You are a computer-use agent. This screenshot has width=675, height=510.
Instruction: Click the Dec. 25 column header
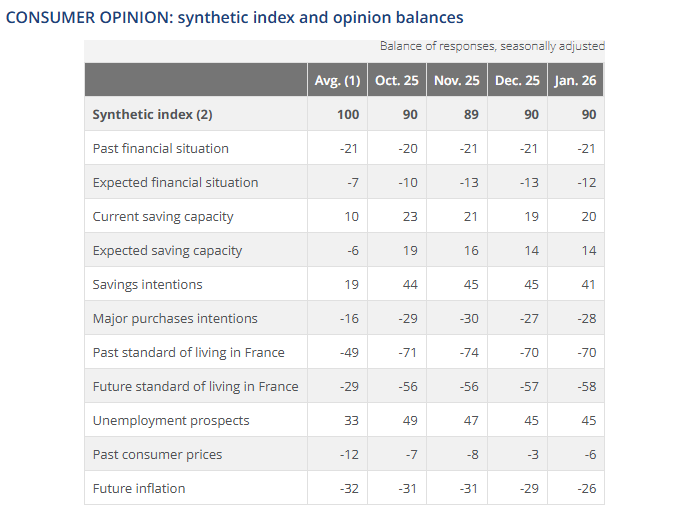coord(516,80)
